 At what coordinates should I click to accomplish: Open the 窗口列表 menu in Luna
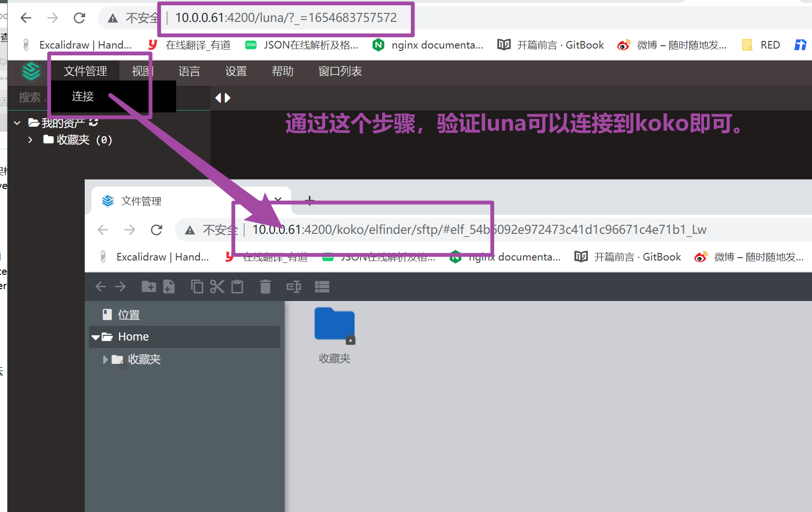pyautogui.click(x=340, y=71)
